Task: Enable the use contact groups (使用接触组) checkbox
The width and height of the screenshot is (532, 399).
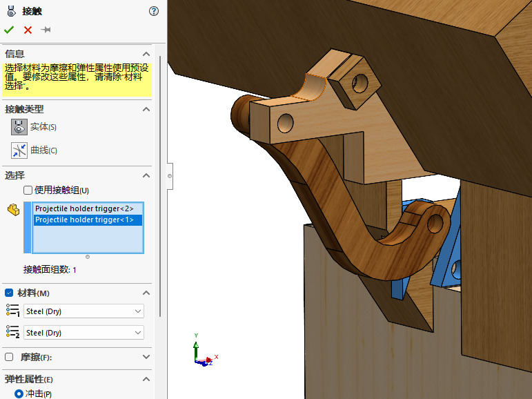Action: click(28, 190)
